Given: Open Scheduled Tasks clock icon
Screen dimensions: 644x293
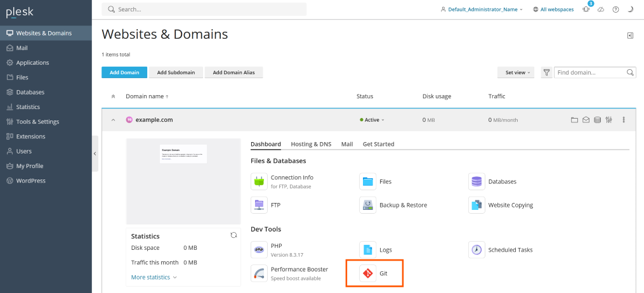Looking at the screenshot, I should click(477, 250).
